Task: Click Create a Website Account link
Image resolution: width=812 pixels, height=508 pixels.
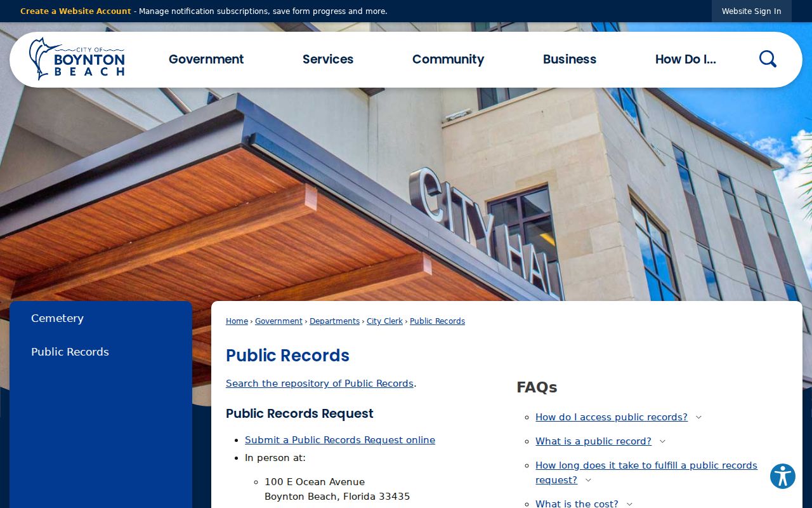Action: coord(75,11)
